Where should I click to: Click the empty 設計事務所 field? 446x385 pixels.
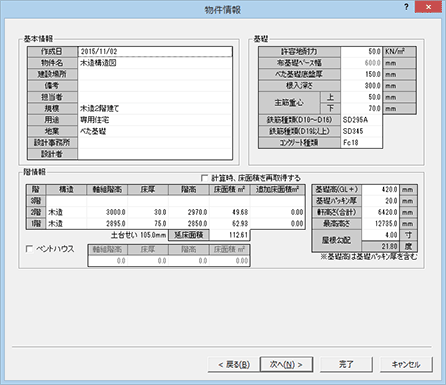[155, 143]
